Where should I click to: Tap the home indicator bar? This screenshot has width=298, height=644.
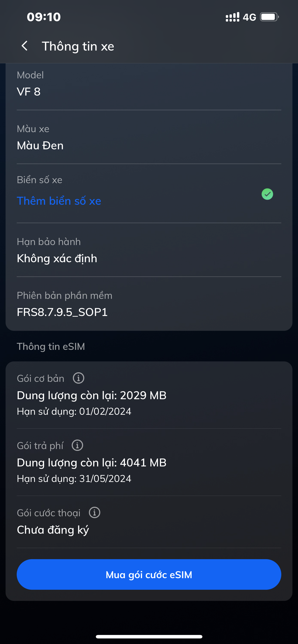click(x=149, y=636)
